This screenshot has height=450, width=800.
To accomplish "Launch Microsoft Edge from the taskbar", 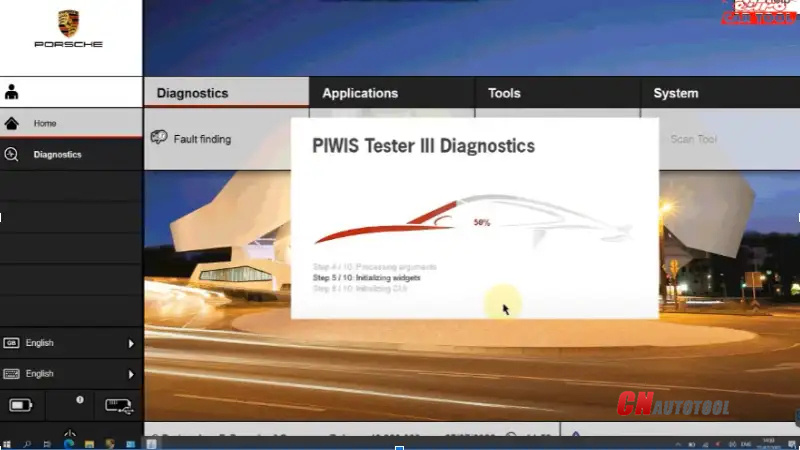I will (x=68, y=444).
